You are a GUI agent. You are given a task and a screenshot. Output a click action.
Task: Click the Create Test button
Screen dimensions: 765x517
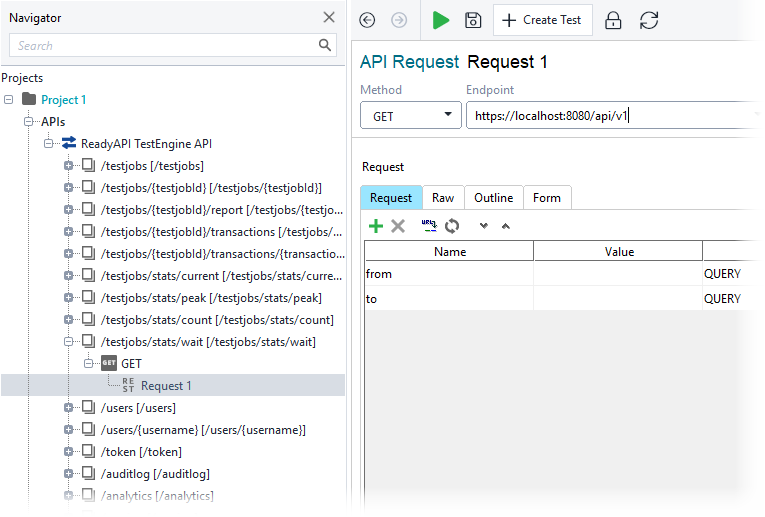[543, 20]
